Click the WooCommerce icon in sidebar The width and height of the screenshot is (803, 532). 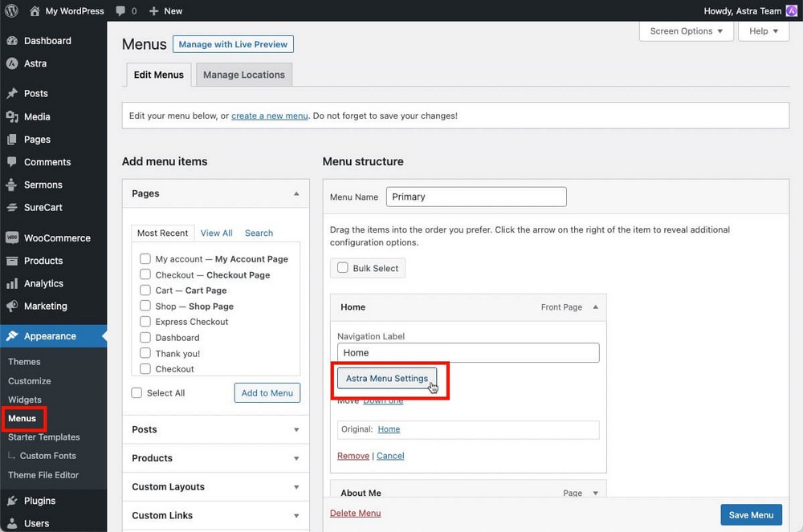[12, 238]
